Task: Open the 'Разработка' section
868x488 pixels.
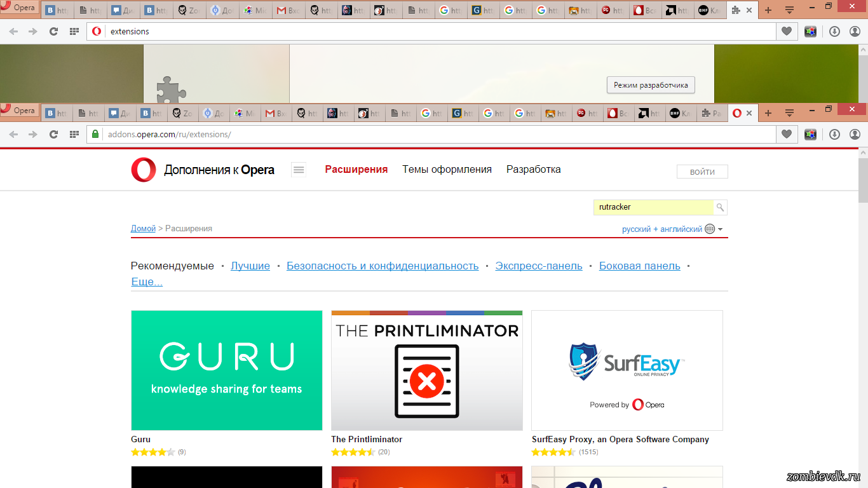Action: [x=534, y=170]
